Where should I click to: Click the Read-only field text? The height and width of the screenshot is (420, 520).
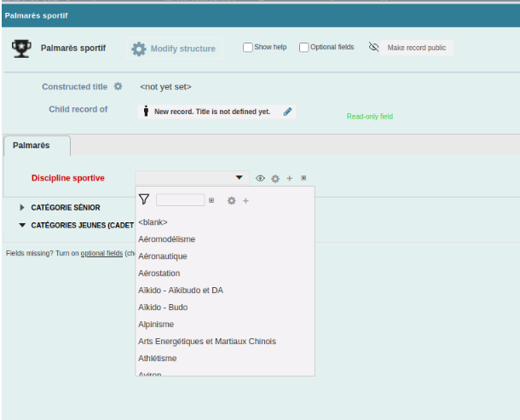click(369, 117)
